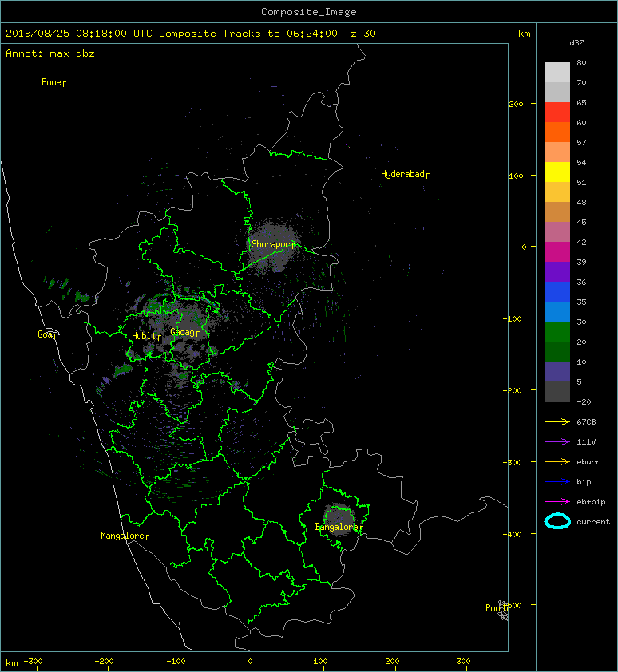Select the purple 39-36 dBZ color band

coord(557,271)
